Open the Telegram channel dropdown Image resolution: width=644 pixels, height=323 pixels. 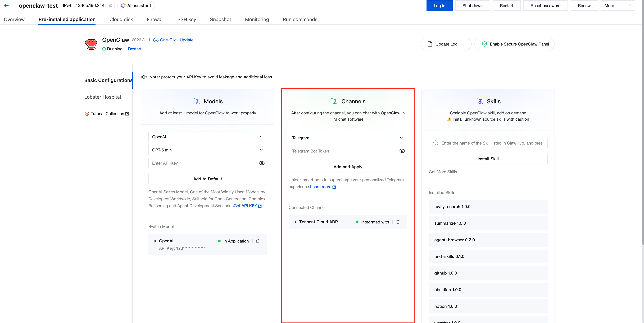[x=348, y=138]
